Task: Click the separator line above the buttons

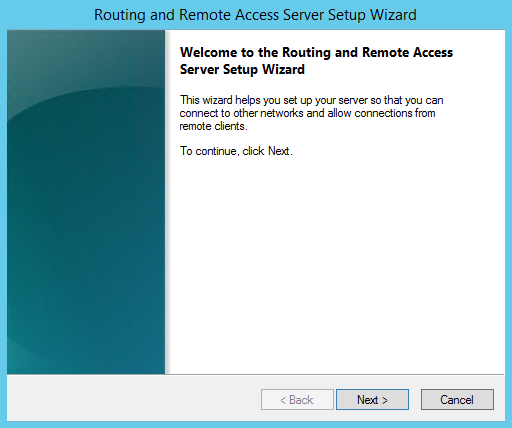Action: 256,374
